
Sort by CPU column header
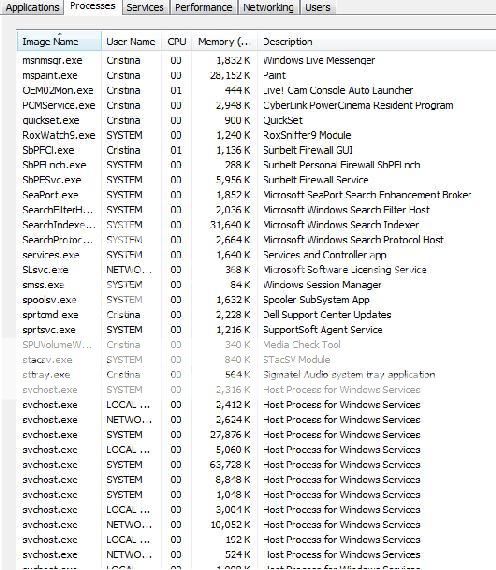click(x=177, y=41)
